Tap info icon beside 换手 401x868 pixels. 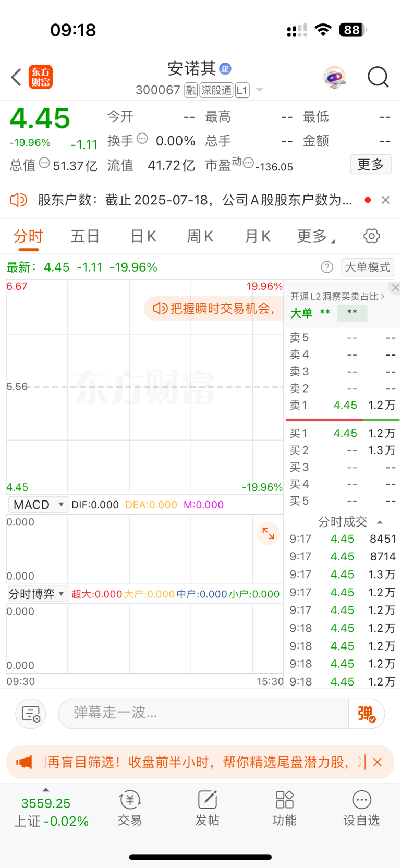tap(142, 139)
